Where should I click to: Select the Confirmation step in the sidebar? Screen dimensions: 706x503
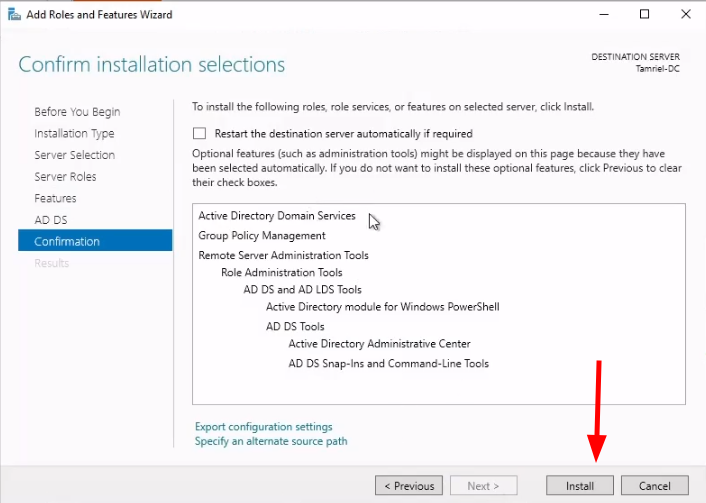[x=67, y=241]
